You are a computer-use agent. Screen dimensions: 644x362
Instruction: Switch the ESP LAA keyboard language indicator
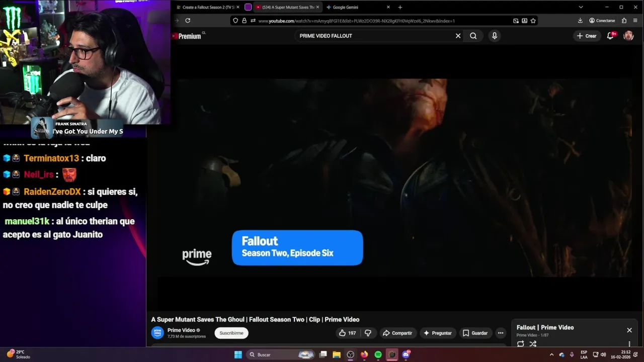pyautogui.click(x=584, y=354)
